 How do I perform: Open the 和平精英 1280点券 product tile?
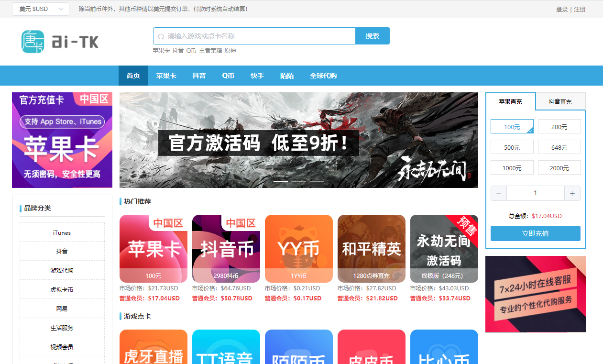tap(372, 249)
